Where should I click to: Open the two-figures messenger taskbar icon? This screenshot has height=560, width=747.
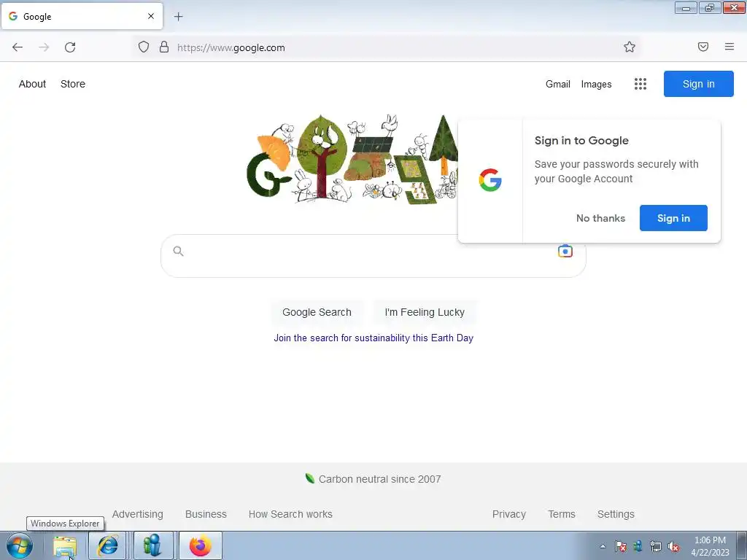152,545
